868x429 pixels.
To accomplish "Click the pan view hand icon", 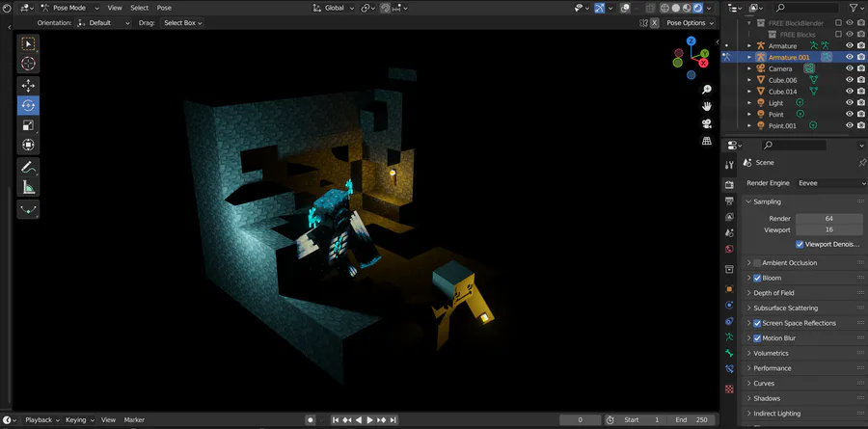I will (x=707, y=106).
